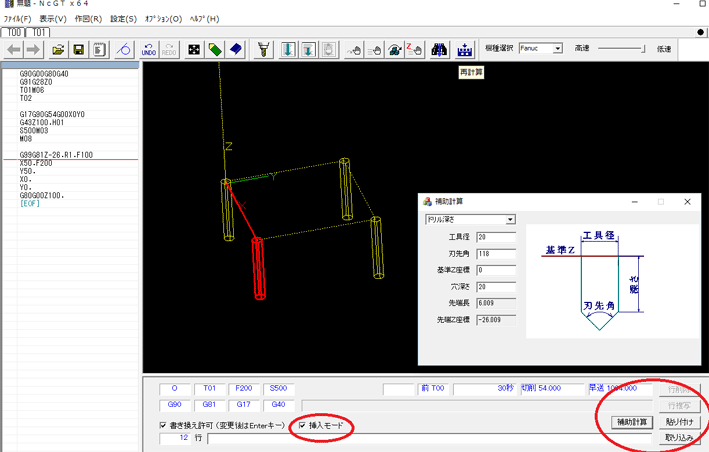Switch to the T01 tab

pos(38,32)
